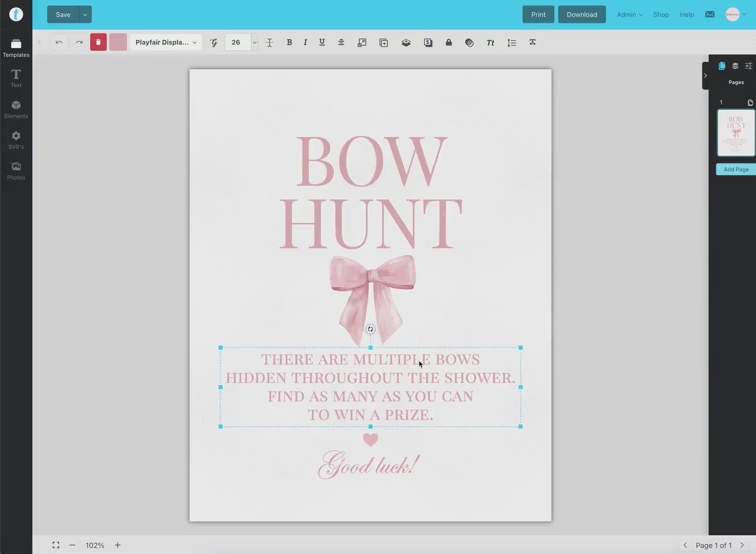Open the SVG's sidebar panel
756x554 pixels.
coord(16,140)
